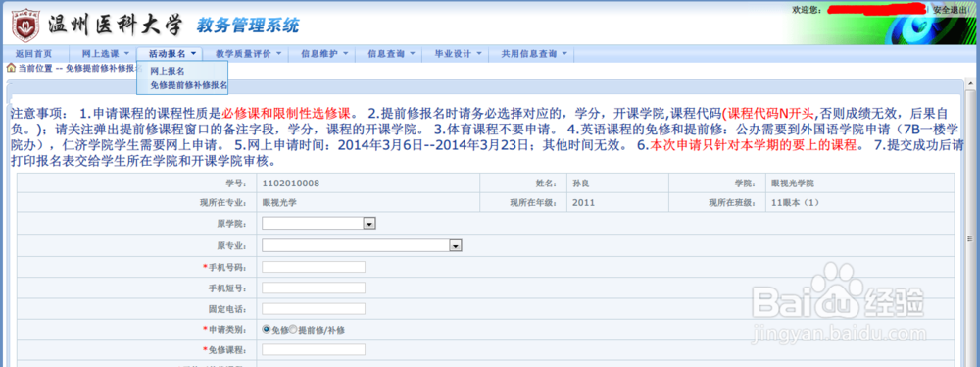Click the home icon beside 当前位置

pyautogui.click(x=11, y=69)
